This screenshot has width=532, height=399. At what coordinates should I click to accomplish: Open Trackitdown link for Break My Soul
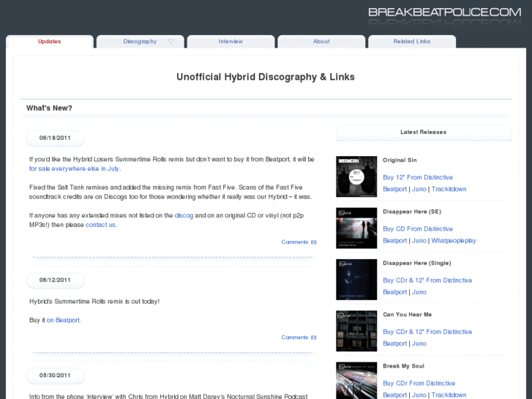(449, 395)
